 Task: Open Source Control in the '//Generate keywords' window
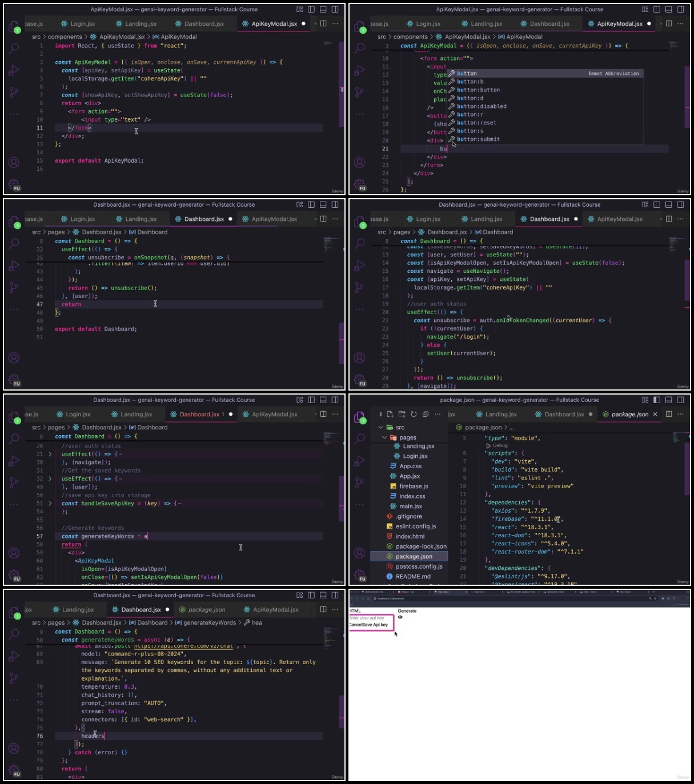click(14, 483)
